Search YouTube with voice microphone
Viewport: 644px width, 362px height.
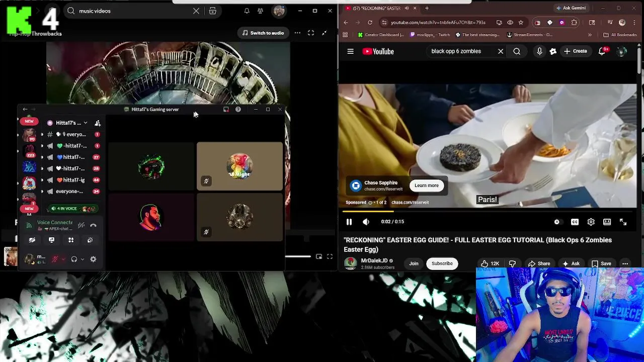[x=539, y=51]
